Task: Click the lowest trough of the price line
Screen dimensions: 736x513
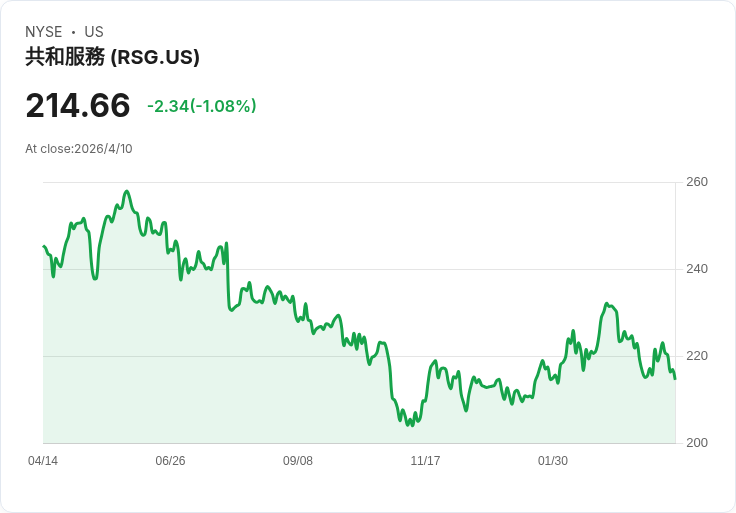Action: point(409,425)
